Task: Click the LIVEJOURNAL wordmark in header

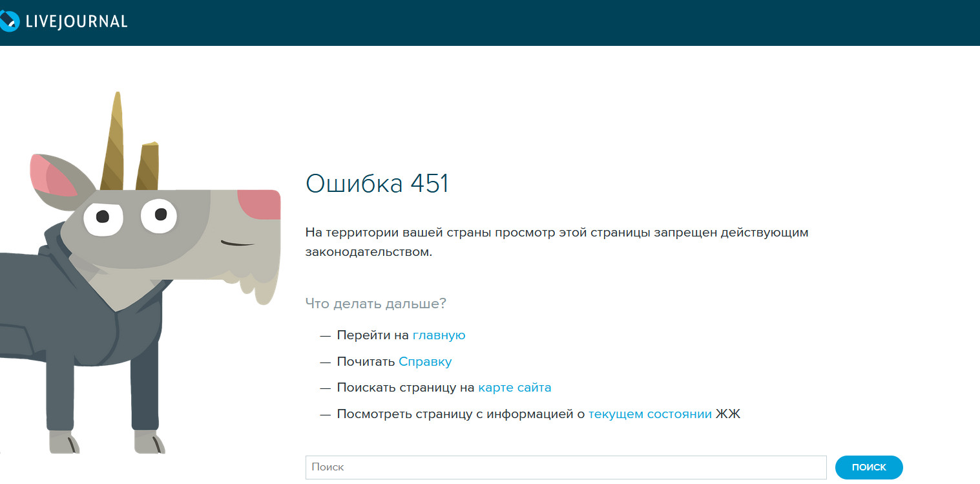Action: pos(76,22)
